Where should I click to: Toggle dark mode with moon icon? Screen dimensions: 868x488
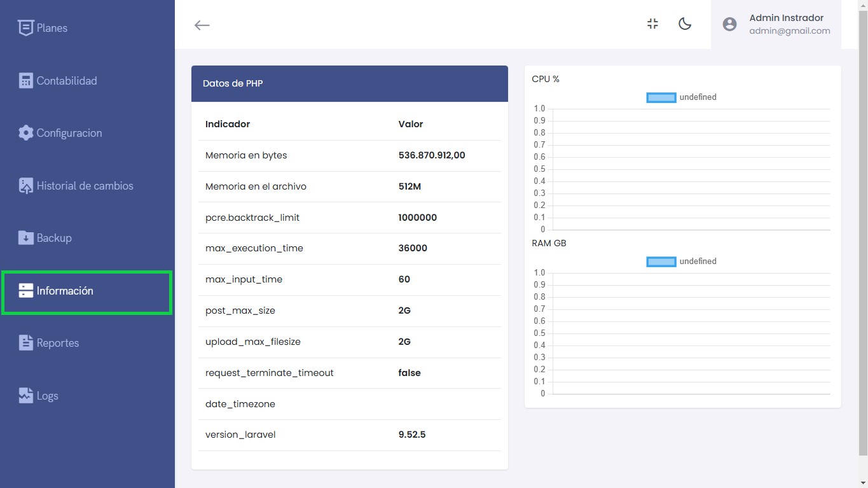tap(685, 24)
